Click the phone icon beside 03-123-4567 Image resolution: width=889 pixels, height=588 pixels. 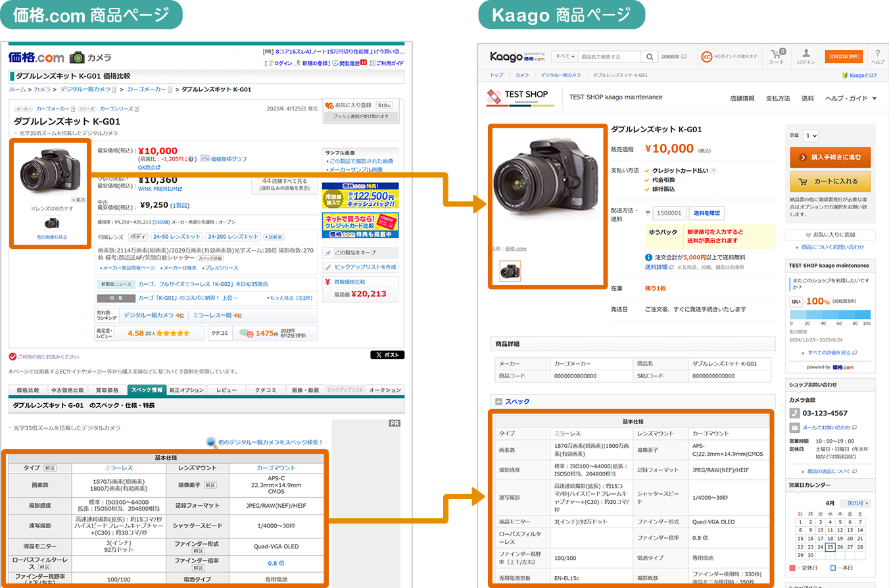794,413
